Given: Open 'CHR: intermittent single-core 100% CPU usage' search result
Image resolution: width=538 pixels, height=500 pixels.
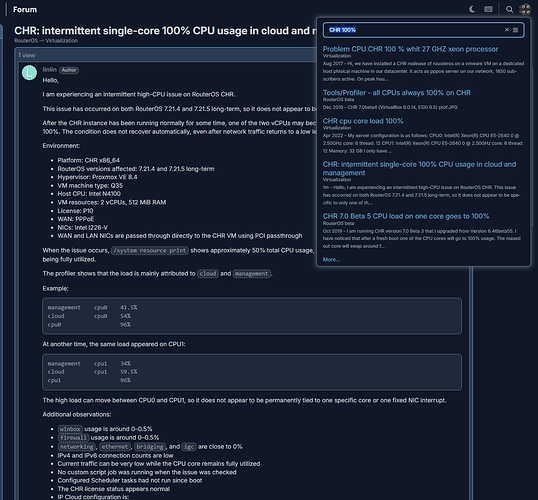Looking at the screenshot, I should coord(419,168).
